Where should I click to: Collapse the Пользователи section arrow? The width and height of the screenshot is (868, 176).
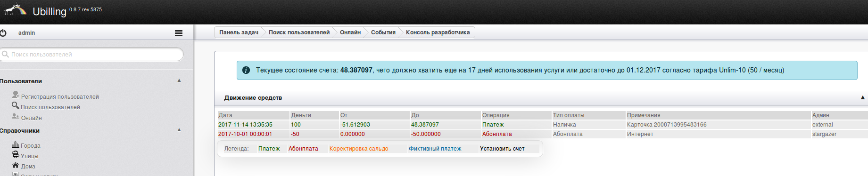pyautogui.click(x=179, y=80)
